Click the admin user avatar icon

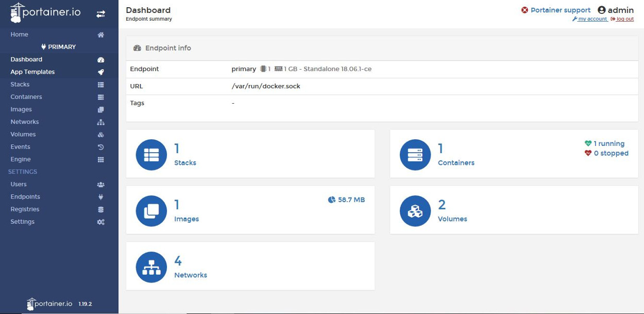[x=601, y=10]
